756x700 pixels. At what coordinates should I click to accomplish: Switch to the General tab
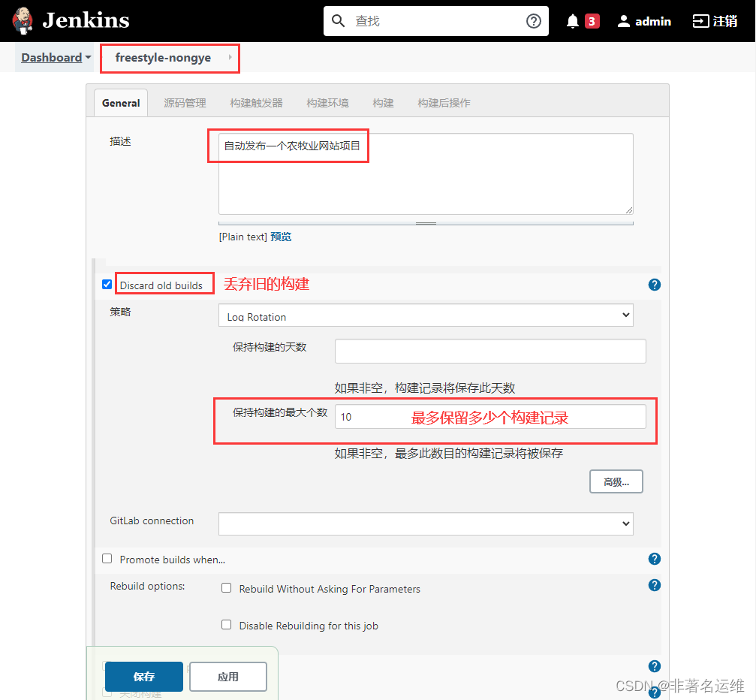121,103
